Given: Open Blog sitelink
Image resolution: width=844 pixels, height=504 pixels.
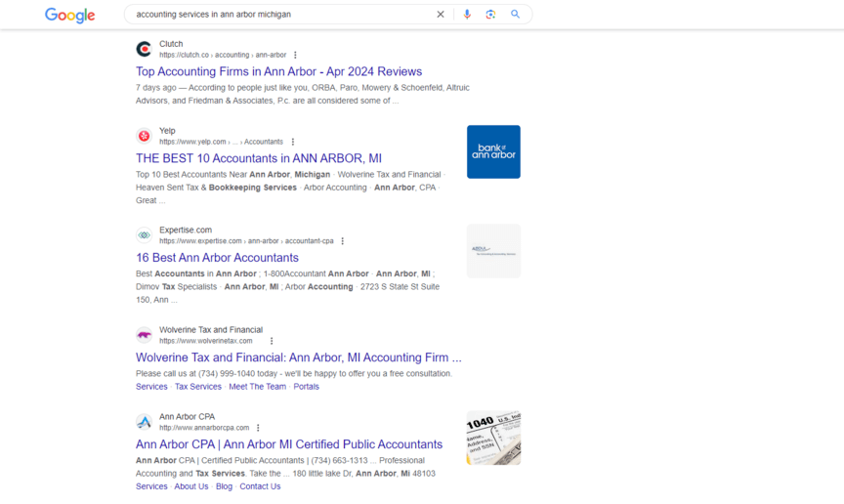Looking at the screenshot, I should pyautogui.click(x=224, y=486).
